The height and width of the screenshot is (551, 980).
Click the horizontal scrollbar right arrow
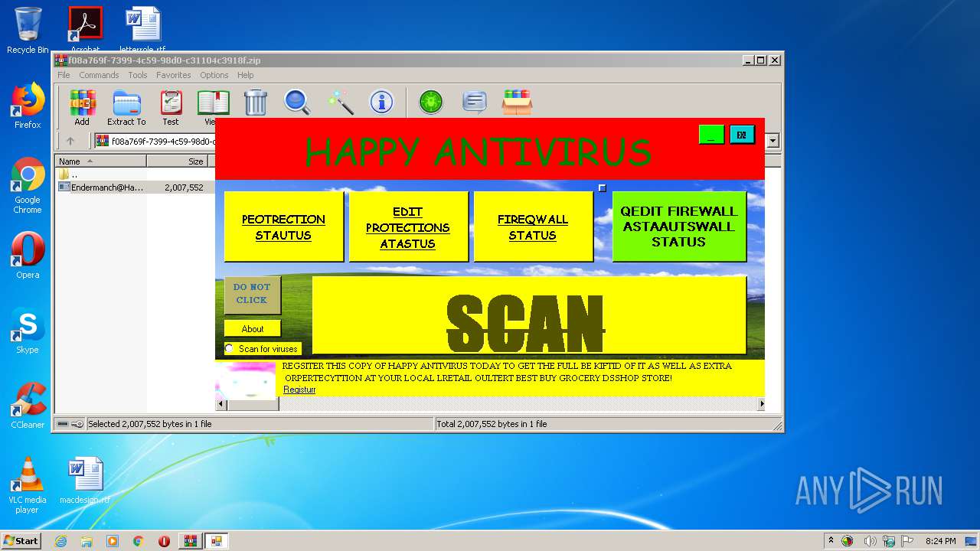761,404
